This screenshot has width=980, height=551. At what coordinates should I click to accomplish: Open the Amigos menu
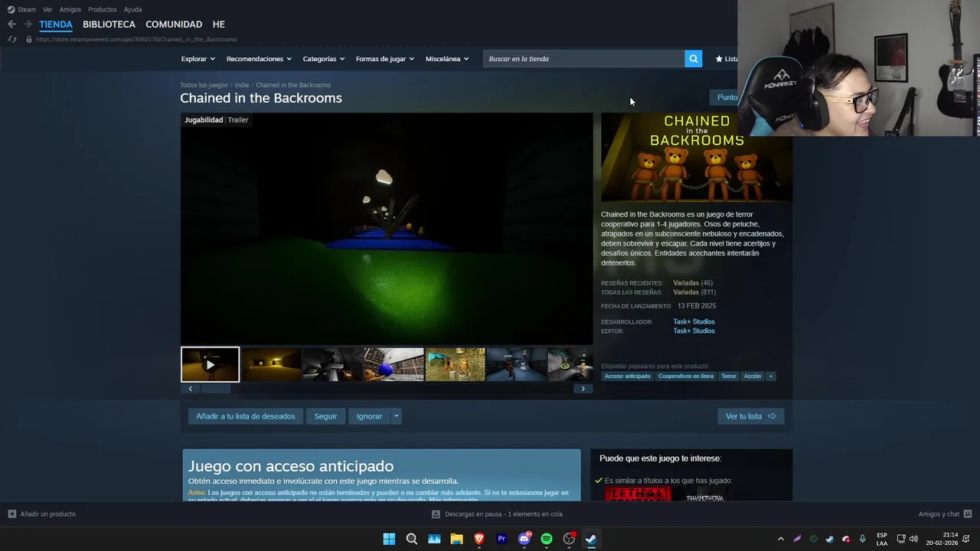point(70,9)
